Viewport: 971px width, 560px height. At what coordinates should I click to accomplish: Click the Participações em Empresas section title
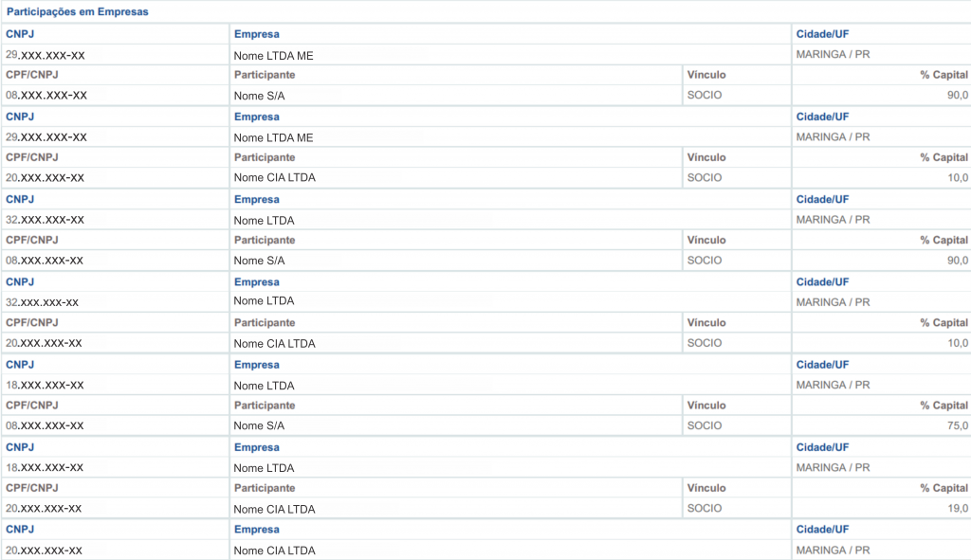(x=78, y=11)
